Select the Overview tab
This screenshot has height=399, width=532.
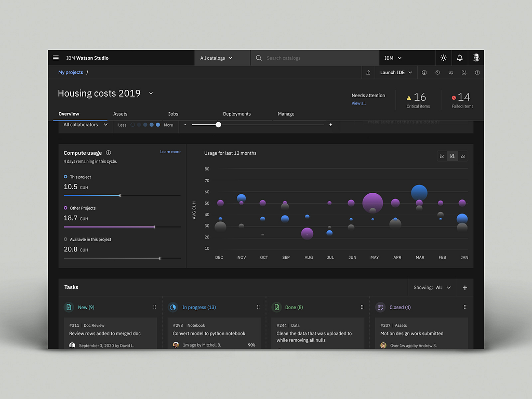click(x=69, y=114)
